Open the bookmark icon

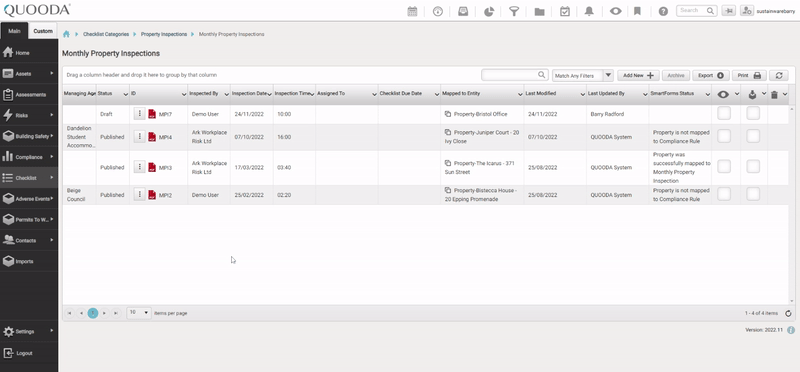[x=637, y=11]
